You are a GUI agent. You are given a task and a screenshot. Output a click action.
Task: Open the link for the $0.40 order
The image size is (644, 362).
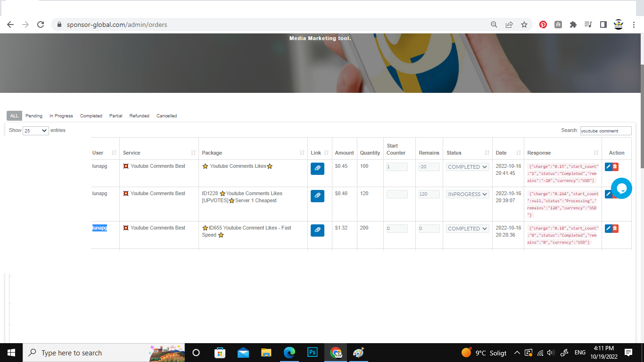click(317, 196)
